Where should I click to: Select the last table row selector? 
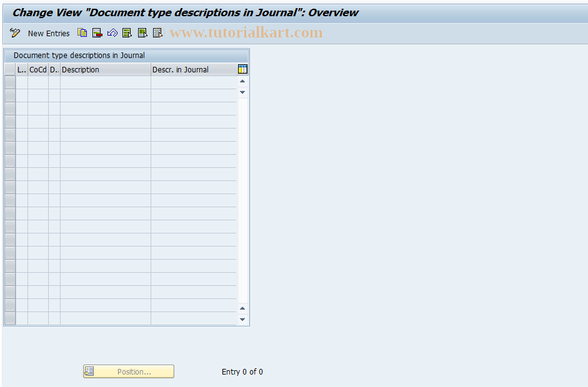coord(10,318)
